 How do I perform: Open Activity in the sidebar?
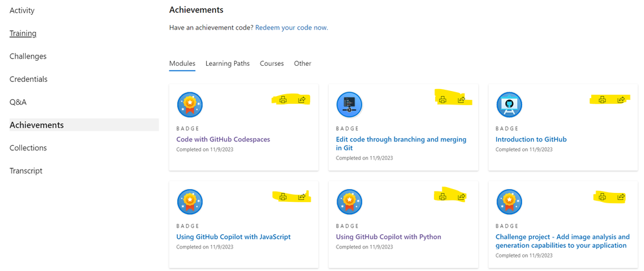22,10
